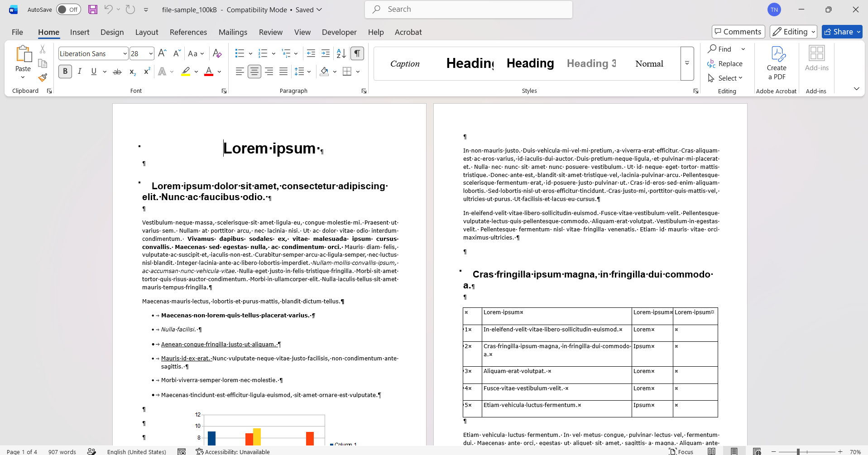Increase font size with grow icon

[162, 53]
